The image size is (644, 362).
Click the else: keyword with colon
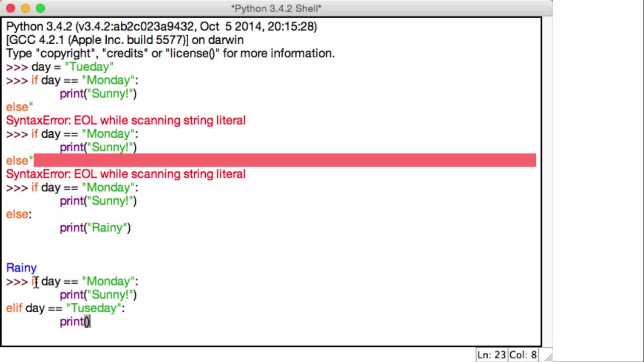pos(19,214)
